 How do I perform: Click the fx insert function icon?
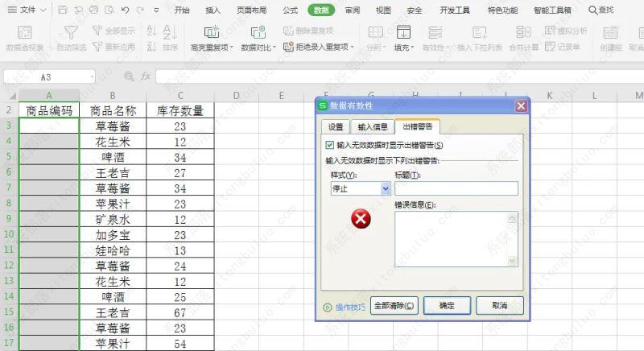pos(146,76)
